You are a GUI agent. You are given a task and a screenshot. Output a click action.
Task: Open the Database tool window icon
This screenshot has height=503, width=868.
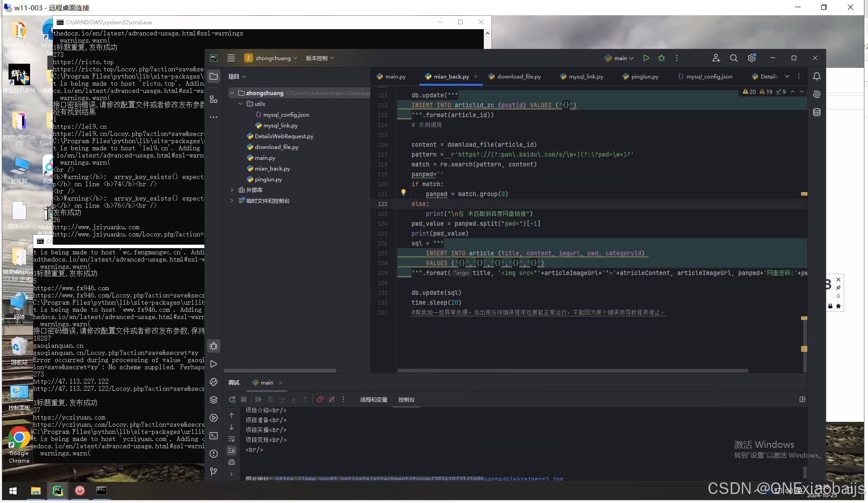pyautogui.click(x=816, y=112)
